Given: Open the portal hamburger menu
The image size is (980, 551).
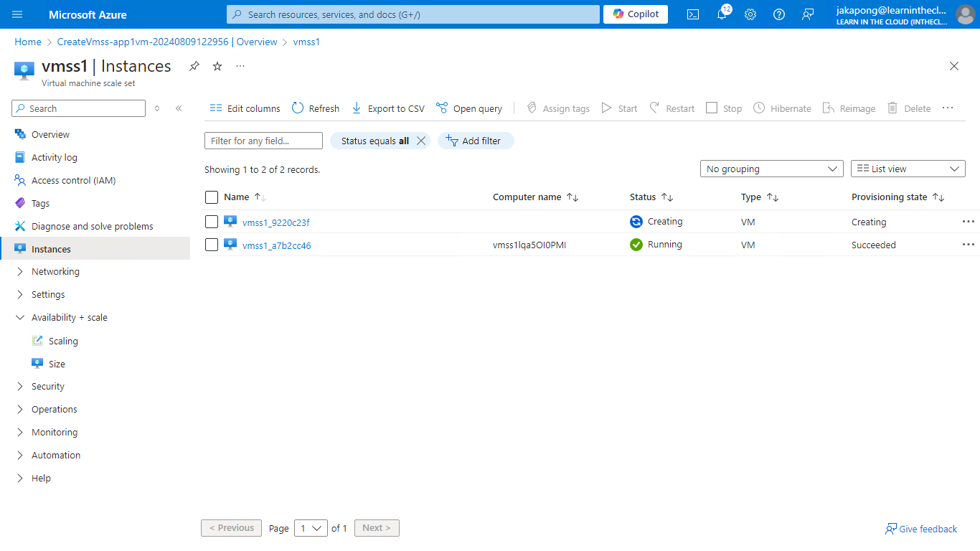Looking at the screenshot, I should [x=17, y=14].
